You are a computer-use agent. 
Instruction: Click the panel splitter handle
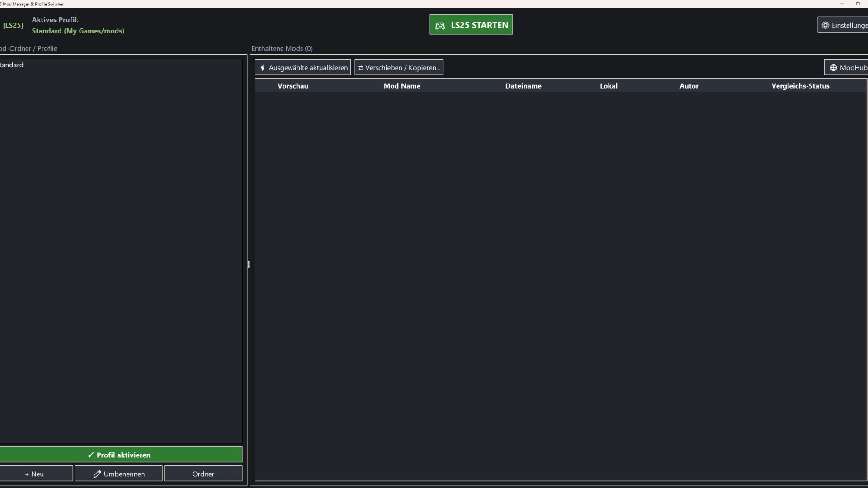(x=249, y=264)
